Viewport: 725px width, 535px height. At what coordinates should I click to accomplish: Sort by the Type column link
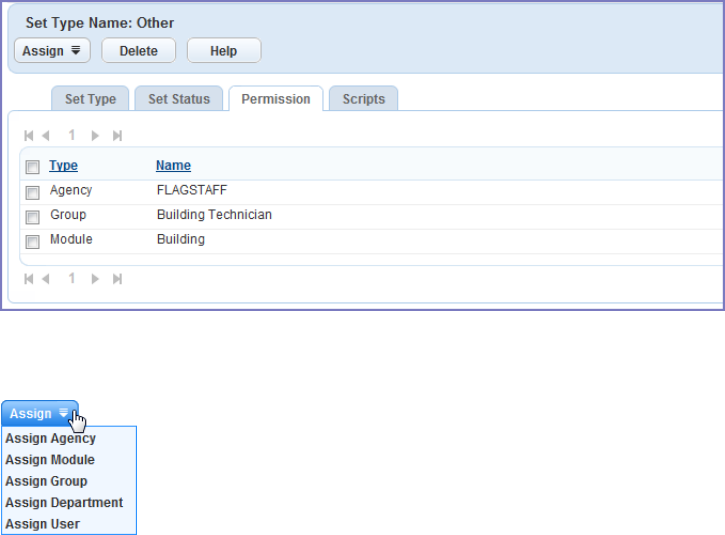point(63,165)
